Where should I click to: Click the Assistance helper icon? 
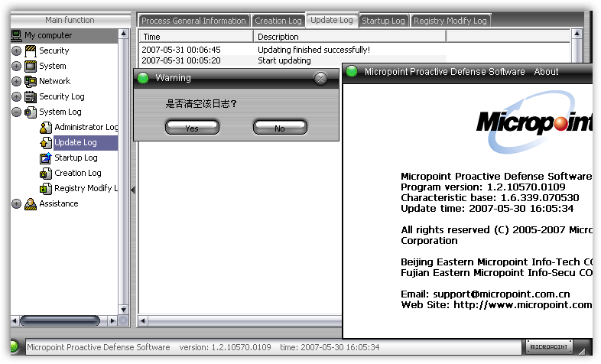click(x=31, y=204)
